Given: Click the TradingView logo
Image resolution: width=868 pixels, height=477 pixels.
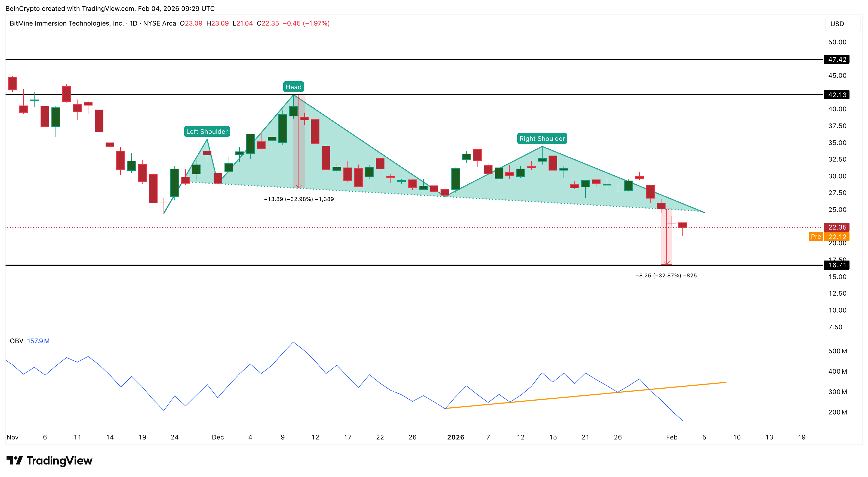Looking at the screenshot, I should [x=49, y=460].
